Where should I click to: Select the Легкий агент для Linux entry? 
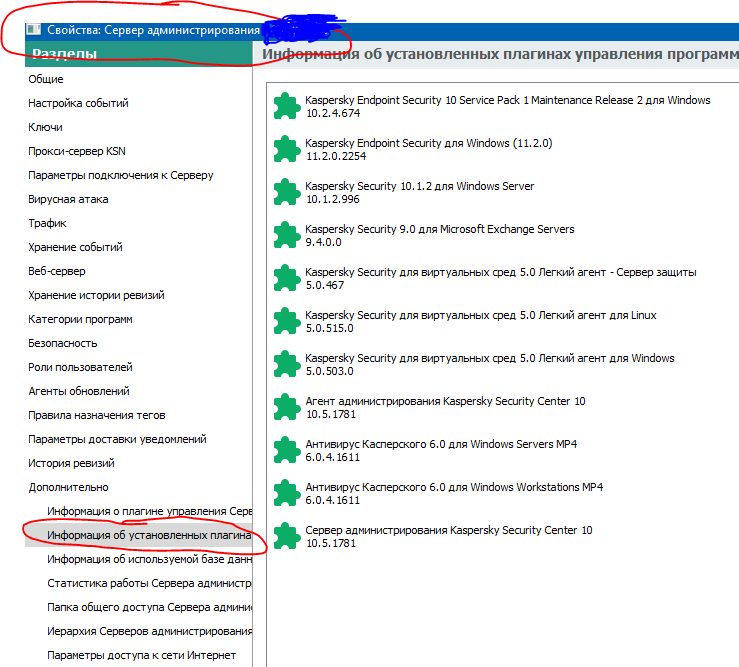point(481,315)
